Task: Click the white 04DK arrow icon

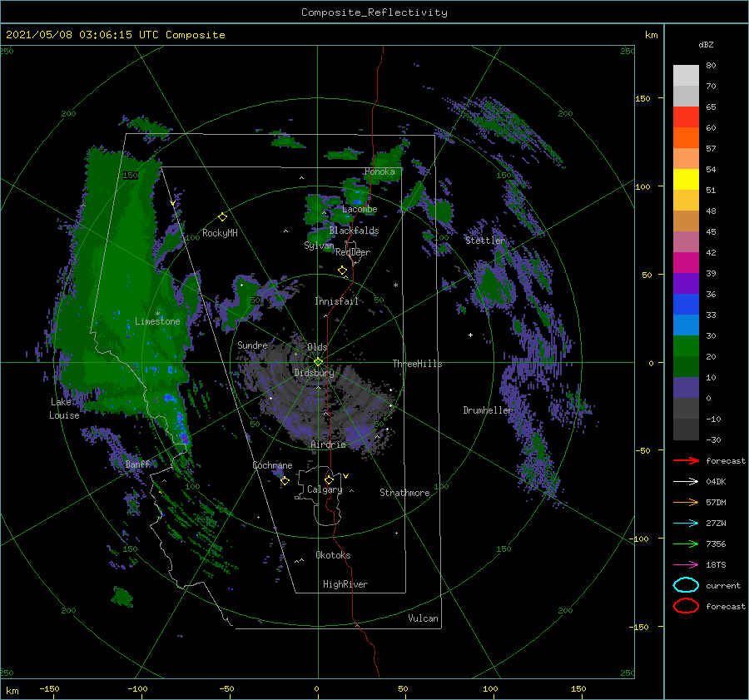Action: click(x=686, y=482)
